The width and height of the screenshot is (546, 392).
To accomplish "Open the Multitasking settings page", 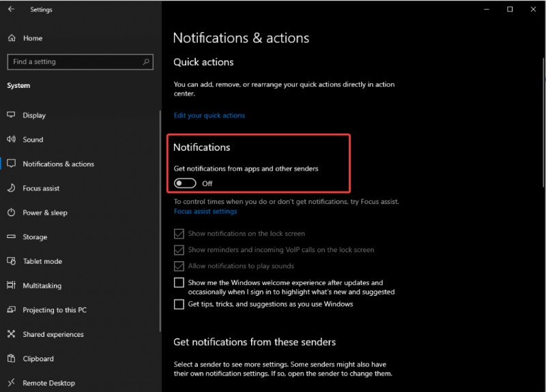I will (42, 286).
